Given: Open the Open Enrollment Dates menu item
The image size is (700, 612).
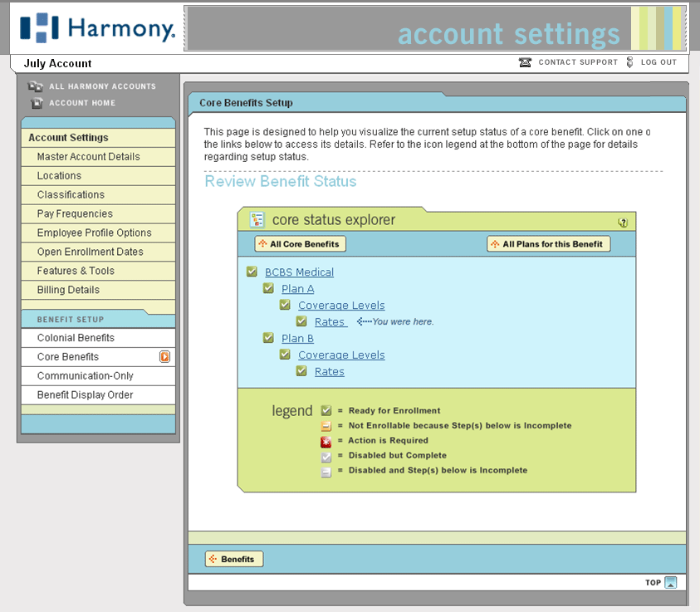Looking at the screenshot, I should [x=90, y=252].
